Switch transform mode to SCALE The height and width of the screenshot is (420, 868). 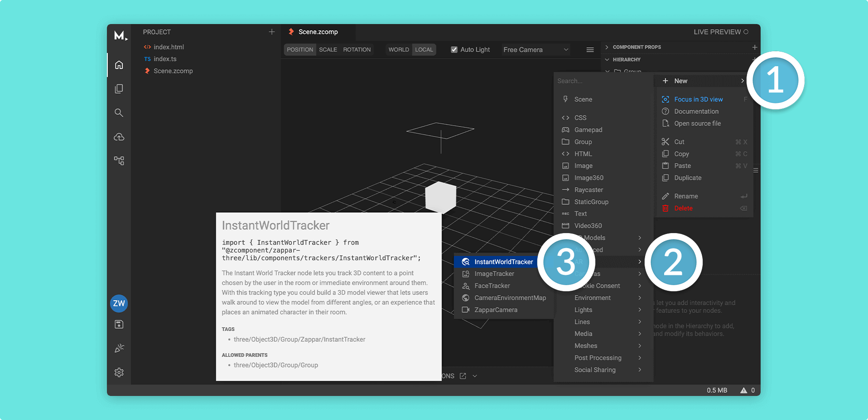click(328, 49)
